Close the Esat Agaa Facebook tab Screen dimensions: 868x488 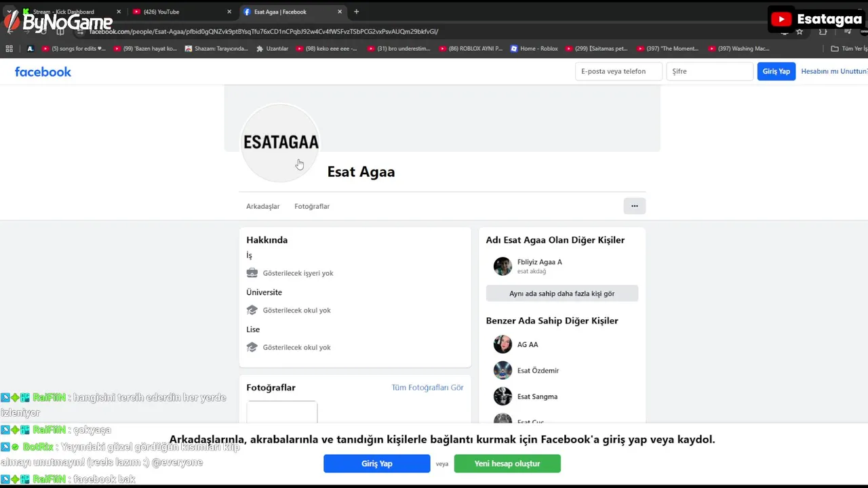341,12
